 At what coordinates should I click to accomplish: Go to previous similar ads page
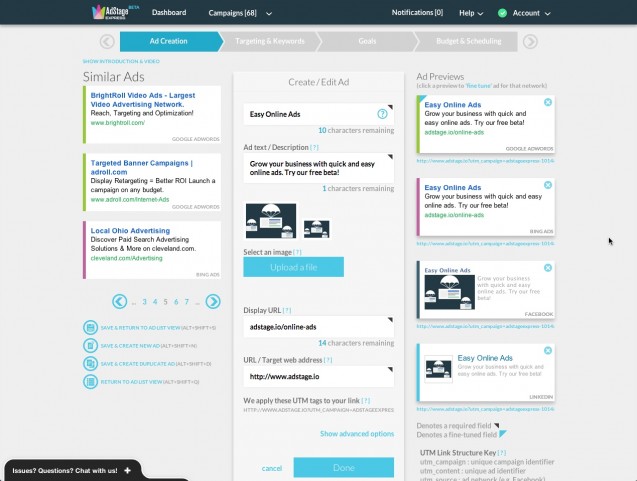119,301
